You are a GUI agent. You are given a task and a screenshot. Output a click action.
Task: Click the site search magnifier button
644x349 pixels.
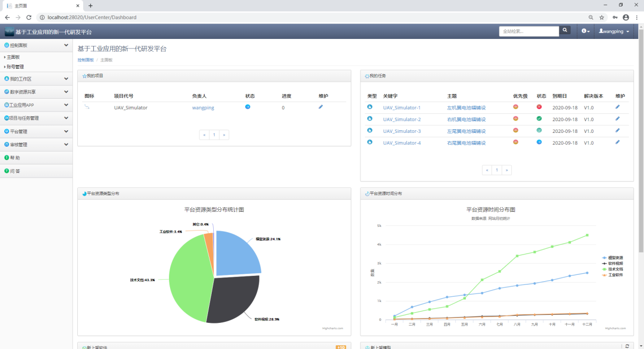point(565,31)
